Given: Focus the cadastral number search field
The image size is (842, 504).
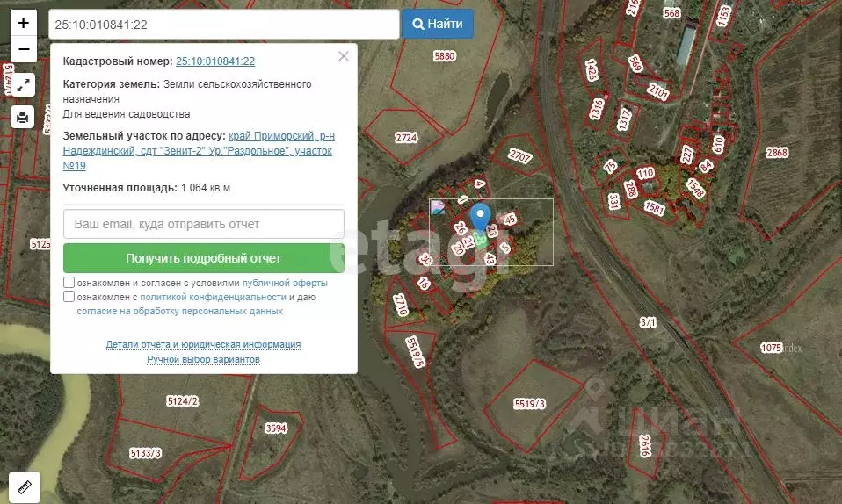Looking at the screenshot, I should [224, 25].
